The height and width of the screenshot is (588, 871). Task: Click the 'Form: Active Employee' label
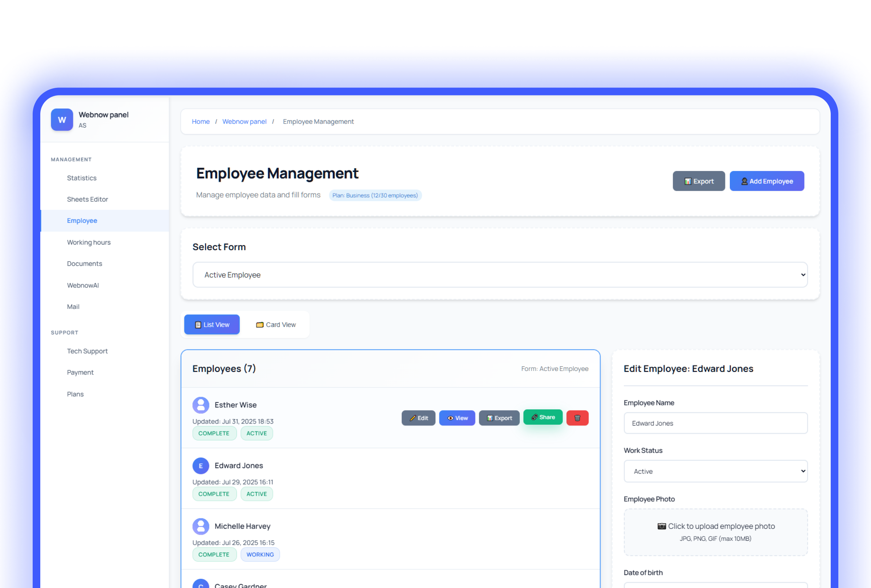coord(555,369)
